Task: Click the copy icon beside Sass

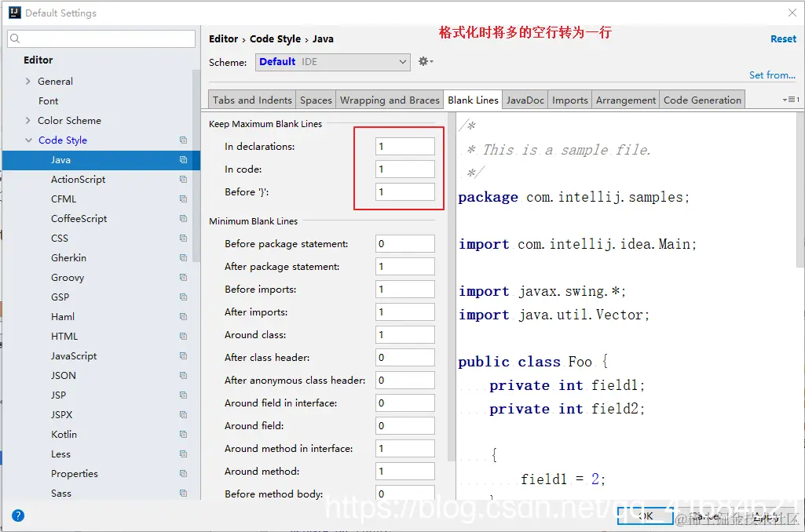Action: click(183, 493)
